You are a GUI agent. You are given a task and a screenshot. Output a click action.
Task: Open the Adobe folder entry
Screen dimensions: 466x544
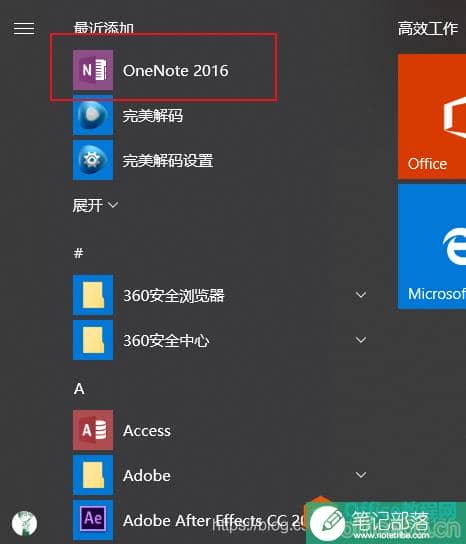click(x=147, y=476)
